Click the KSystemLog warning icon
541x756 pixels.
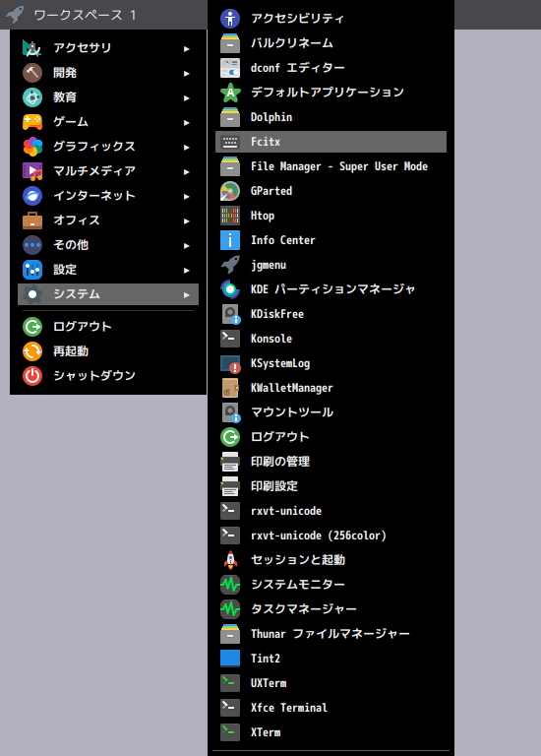[230, 363]
